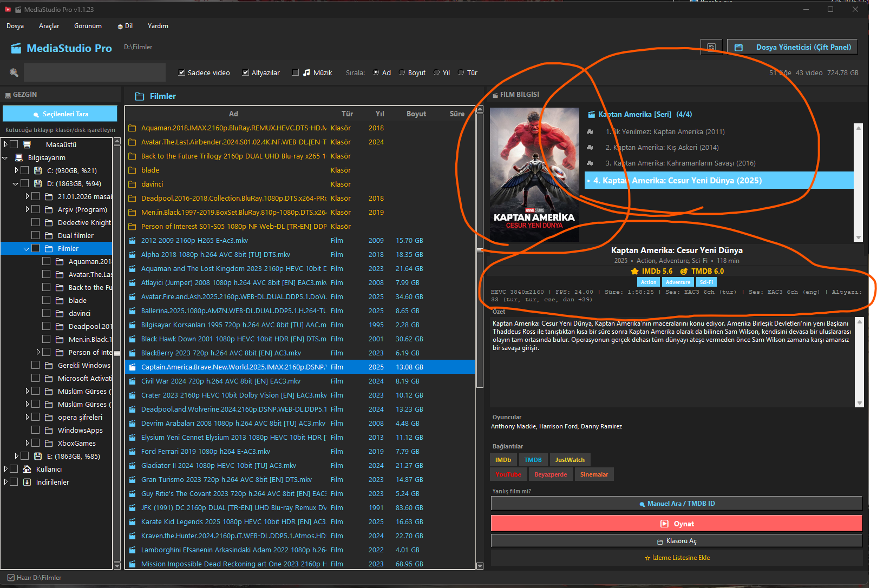Screen dimensions: 877x588
Task: Click the star icon beside IMDb 5.6
Action: click(635, 272)
